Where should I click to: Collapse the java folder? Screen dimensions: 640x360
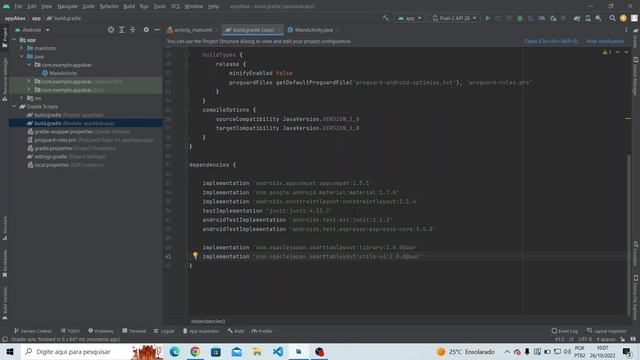pos(22,56)
